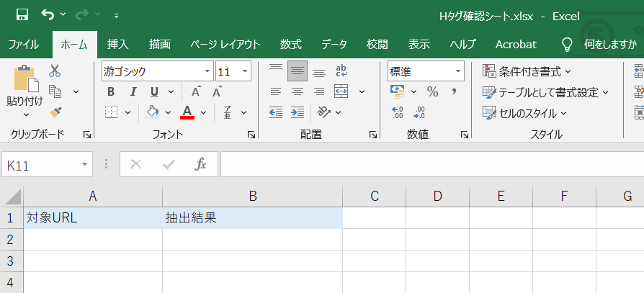The height and width of the screenshot is (293, 644).
Task: Open Customize Quick Access Toolbar dropdown
Action: point(116,16)
